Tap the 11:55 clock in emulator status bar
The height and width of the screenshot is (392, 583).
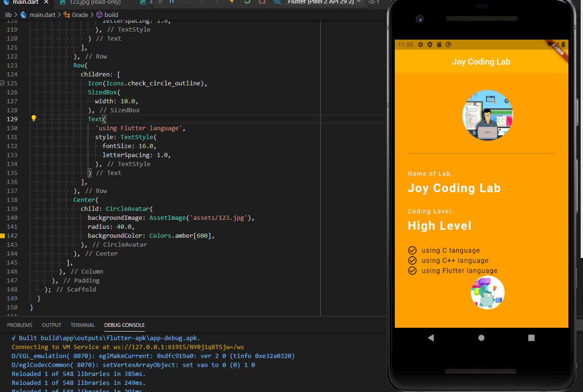click(406, 45)
